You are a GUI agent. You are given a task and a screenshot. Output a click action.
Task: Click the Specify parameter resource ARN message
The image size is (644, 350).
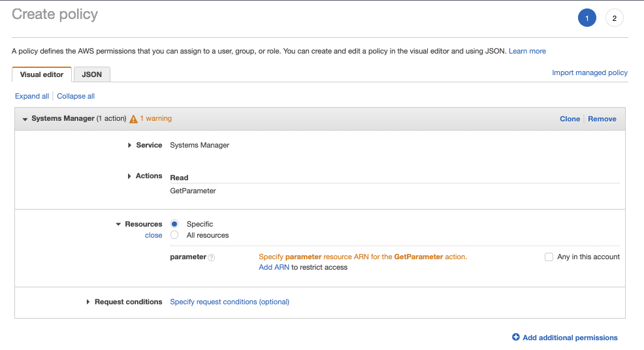pyautogui.click(x=362, y=257)
